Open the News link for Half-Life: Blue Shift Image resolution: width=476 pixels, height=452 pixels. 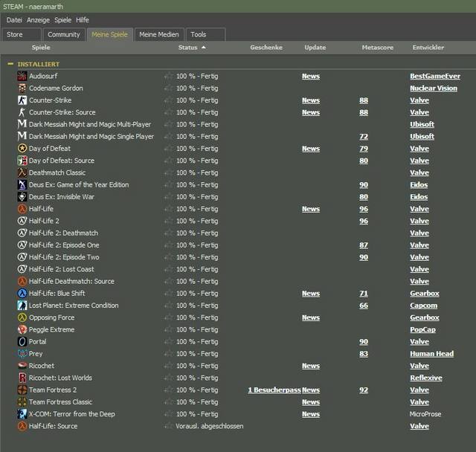310,294
